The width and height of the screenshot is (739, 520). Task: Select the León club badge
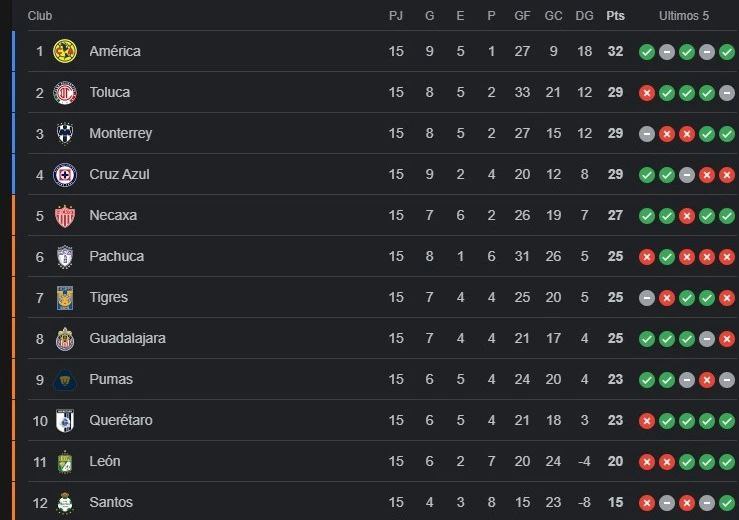coord(65,462)
